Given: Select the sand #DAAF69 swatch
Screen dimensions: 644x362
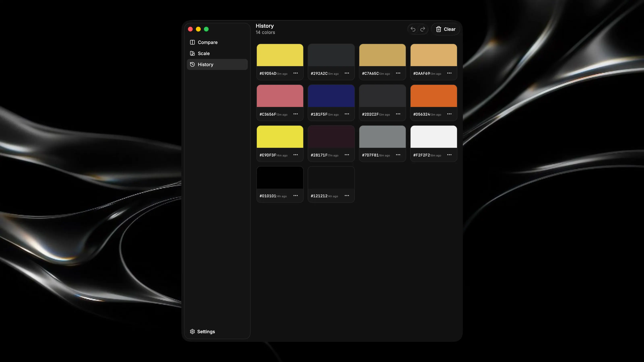Looking at the screenshot, I should click(x=433, y=55).
